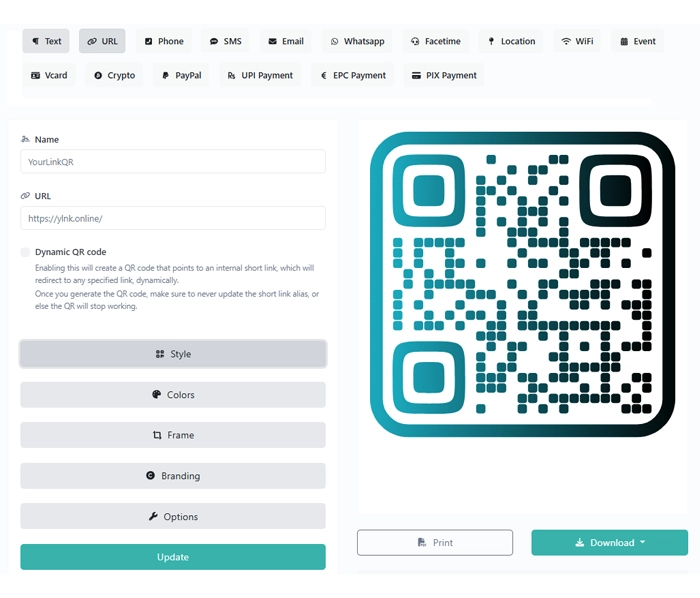Enable the Dynamic QR code checkbox
This screenshot has width=700, height=598.
pyautogui.click(x=26, y=252)
